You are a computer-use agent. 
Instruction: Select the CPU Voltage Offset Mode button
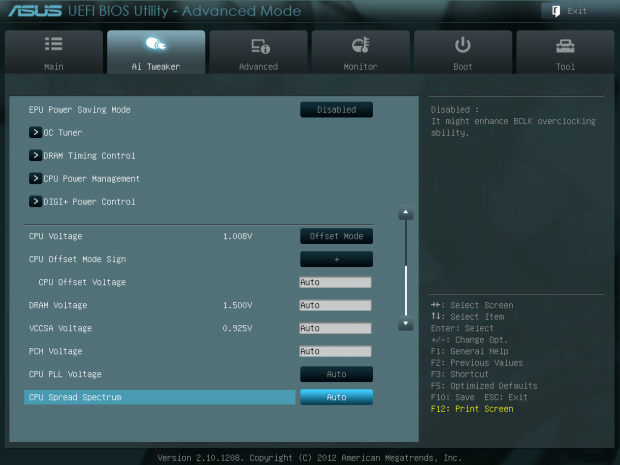coord(336,236)
